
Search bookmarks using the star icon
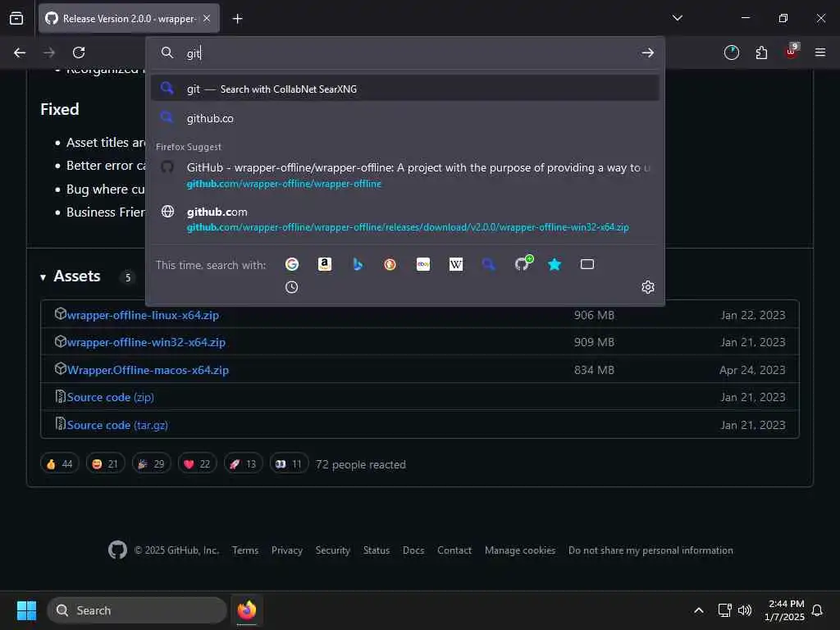click(x=555, y=264)
